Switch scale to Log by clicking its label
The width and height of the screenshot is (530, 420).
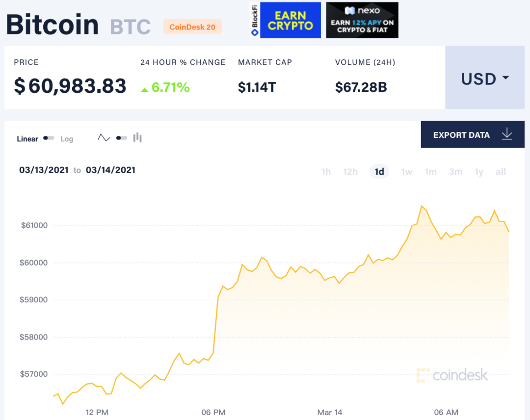[x=66, y=139]
